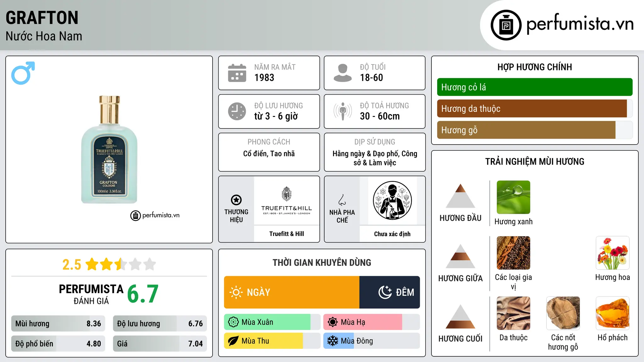Click the Hương giữa pyramid icon
The image size is (644, 362).
tap(460, 256)
